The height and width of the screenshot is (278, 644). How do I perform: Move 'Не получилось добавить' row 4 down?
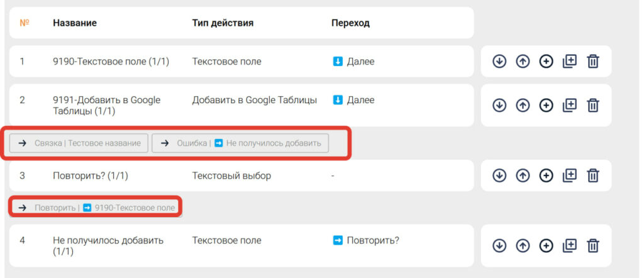point(499,246)
